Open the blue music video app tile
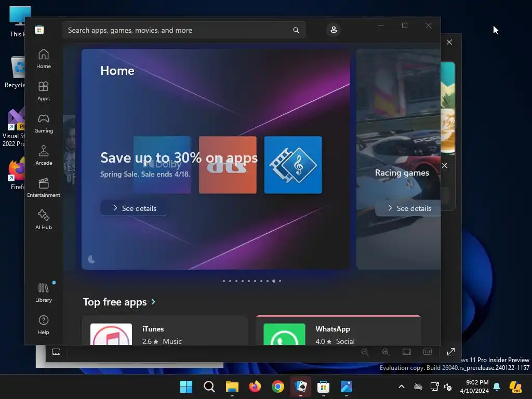Viewport: 532px width, 399px height. pos(293,165)
